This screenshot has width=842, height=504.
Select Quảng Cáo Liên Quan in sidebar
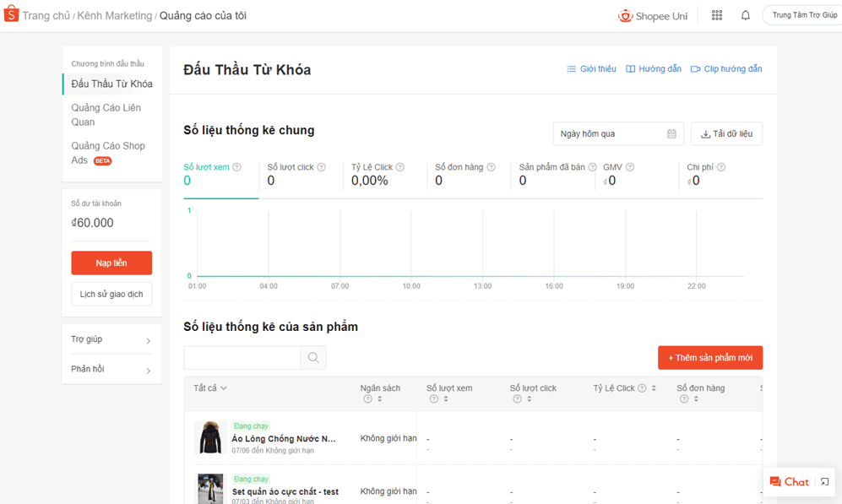pyautogui.click(x=106, y=115)
